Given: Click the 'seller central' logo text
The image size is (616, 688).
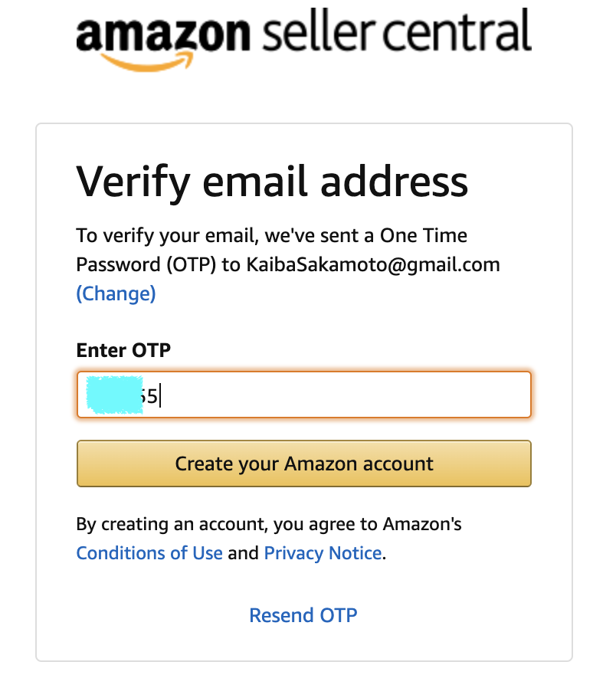Looking at the screenshot, I should (397, 31).
